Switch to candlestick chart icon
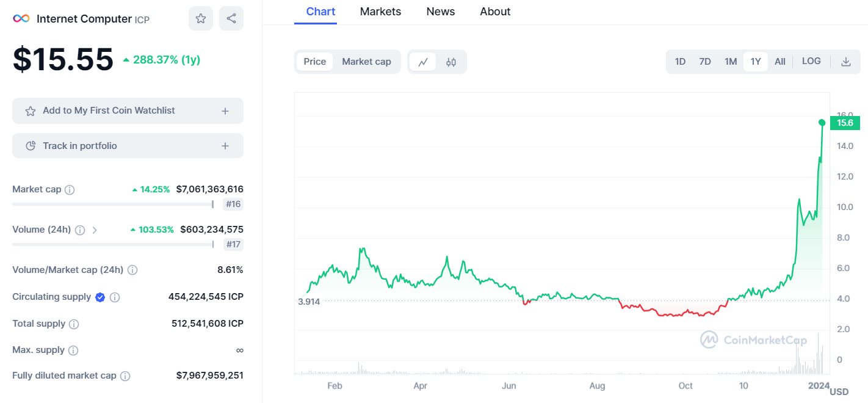 pos(451,62)
